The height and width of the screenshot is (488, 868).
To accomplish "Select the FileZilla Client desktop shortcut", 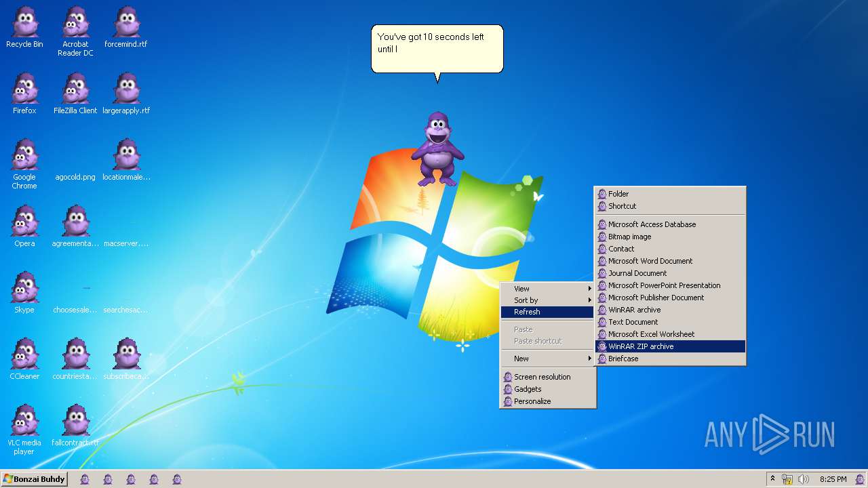I will [75, 94].
